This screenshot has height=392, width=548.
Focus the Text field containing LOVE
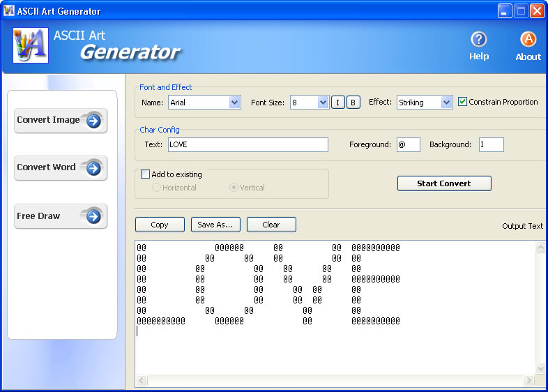tap(248, 144)
